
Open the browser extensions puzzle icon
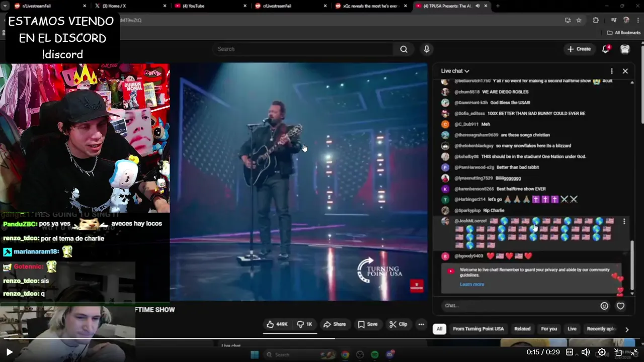coord(596,20)
